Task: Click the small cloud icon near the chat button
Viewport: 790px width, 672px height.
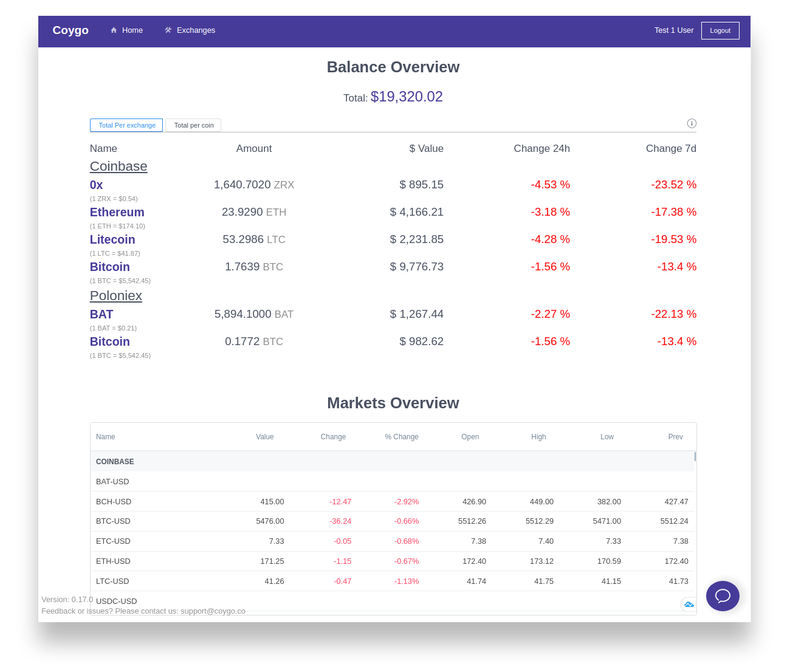Action: [x=689, y=604]
